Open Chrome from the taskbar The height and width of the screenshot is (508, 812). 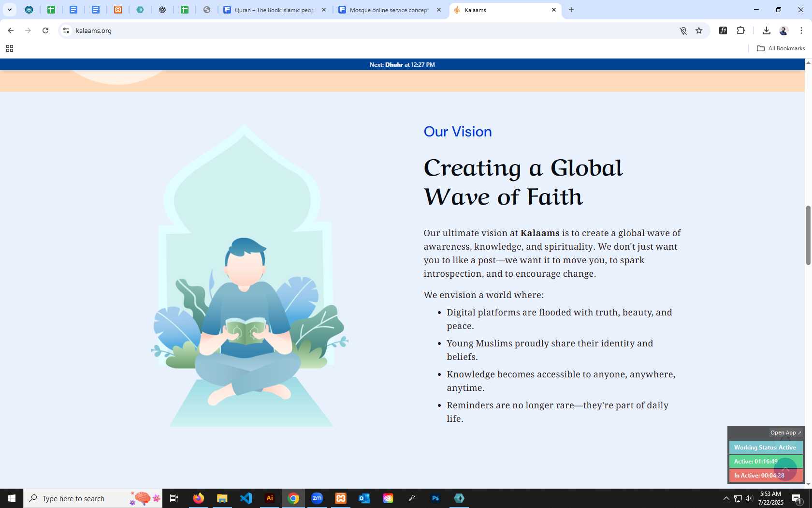click(293, 498)
